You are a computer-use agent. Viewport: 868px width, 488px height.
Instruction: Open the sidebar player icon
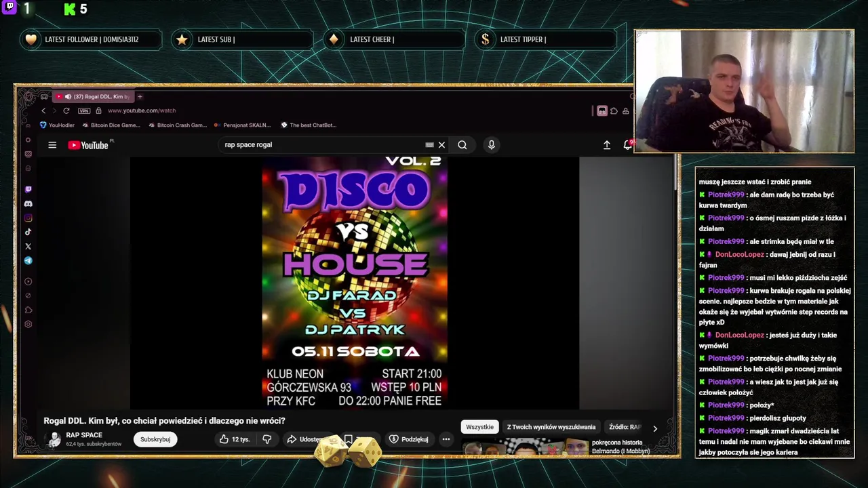(28, 282)
